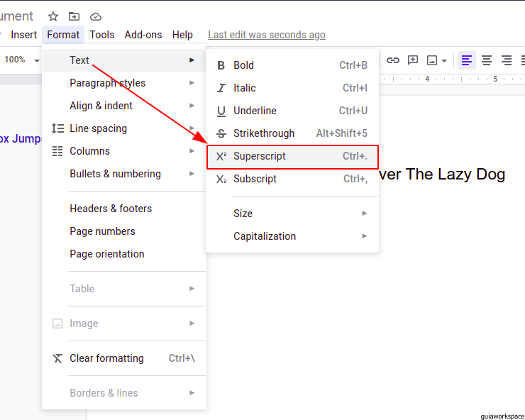Viewport: 525px width, 420px height.
Task: Click the Line spacing icon
Action: [57, 128]
